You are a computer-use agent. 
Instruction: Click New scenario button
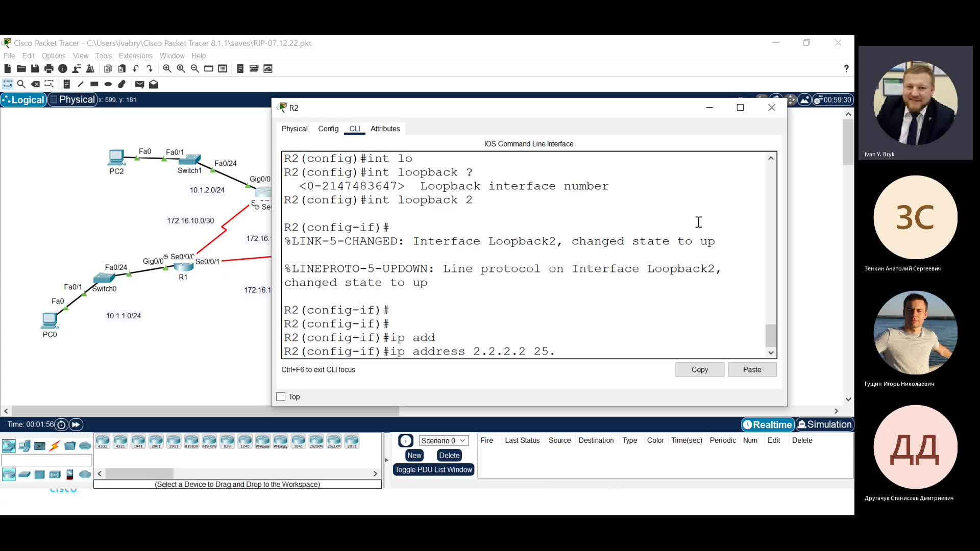(x=414, y=456)
